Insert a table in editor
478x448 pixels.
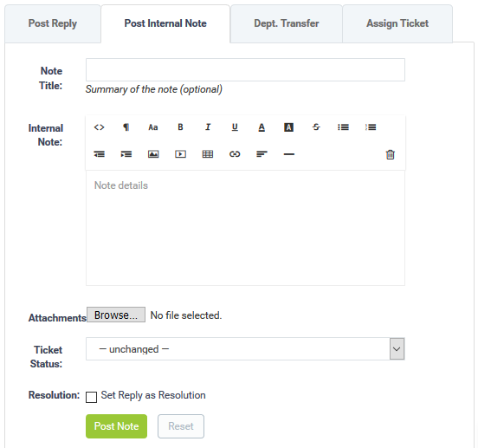(208, 154)
